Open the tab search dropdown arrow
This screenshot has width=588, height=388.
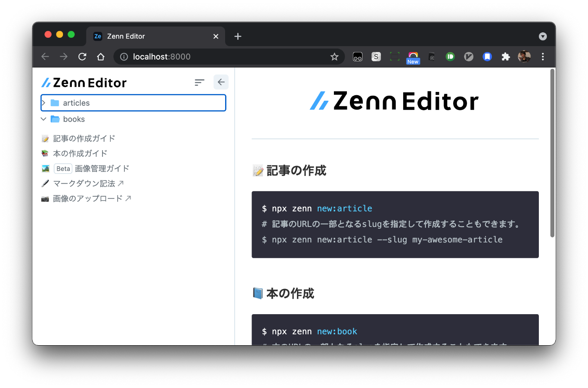tap(543, 36)
